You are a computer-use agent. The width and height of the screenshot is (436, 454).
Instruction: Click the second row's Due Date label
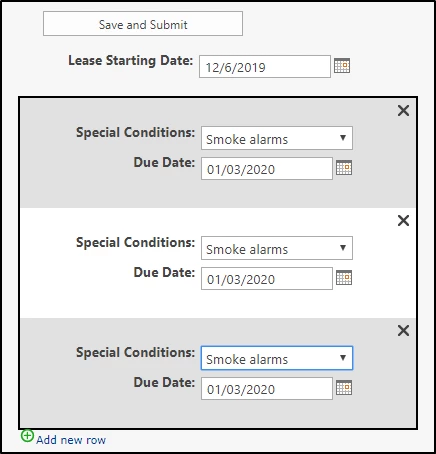pos(164,272)
